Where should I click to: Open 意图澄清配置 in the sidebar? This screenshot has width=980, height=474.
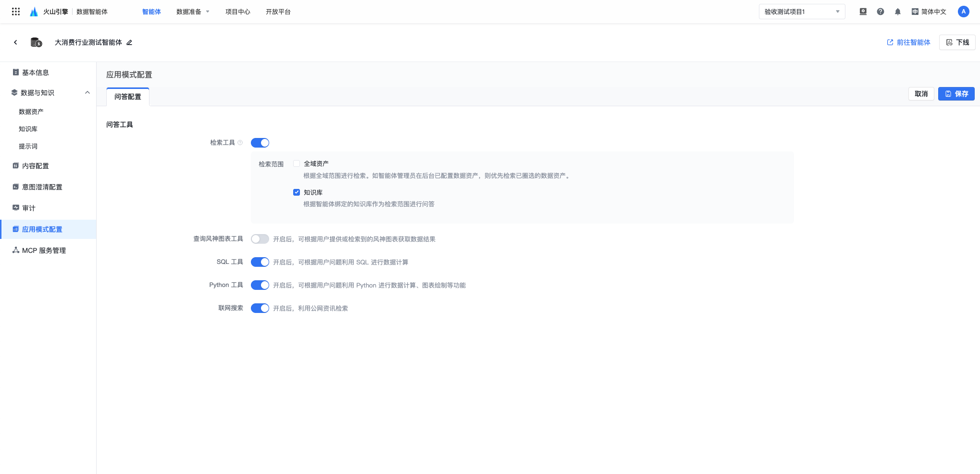[42, 187]
